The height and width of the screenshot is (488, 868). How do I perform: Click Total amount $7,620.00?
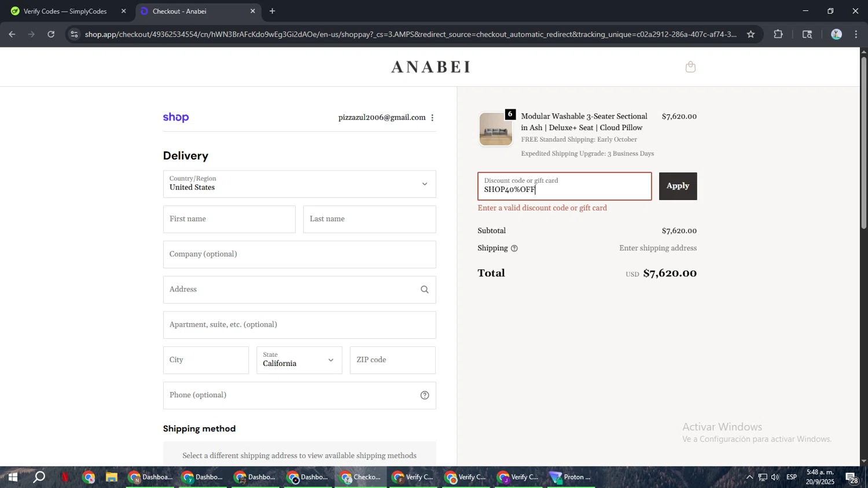point(670,273)
